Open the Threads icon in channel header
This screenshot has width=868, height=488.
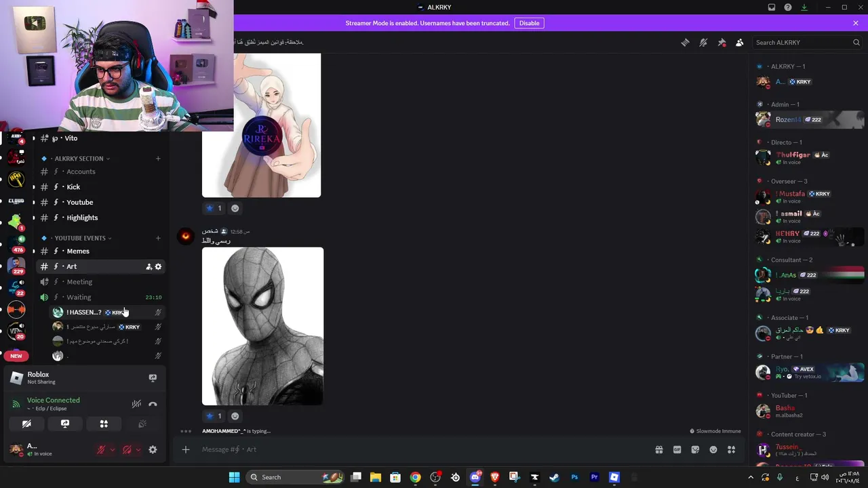tap(685, 43)
